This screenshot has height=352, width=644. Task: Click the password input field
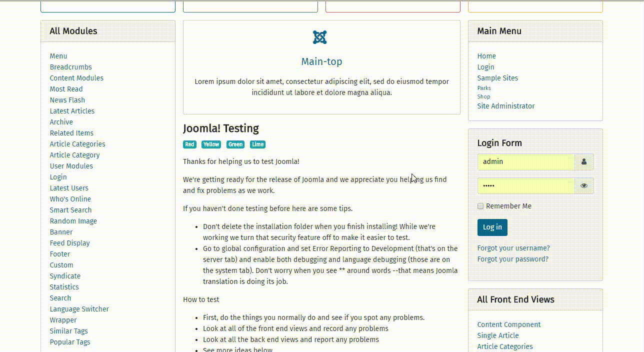(526, 186)
